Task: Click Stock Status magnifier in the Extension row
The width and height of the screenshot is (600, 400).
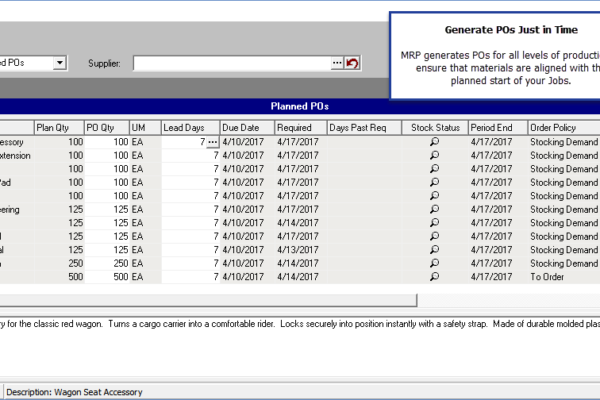Action: pos(434,155)
